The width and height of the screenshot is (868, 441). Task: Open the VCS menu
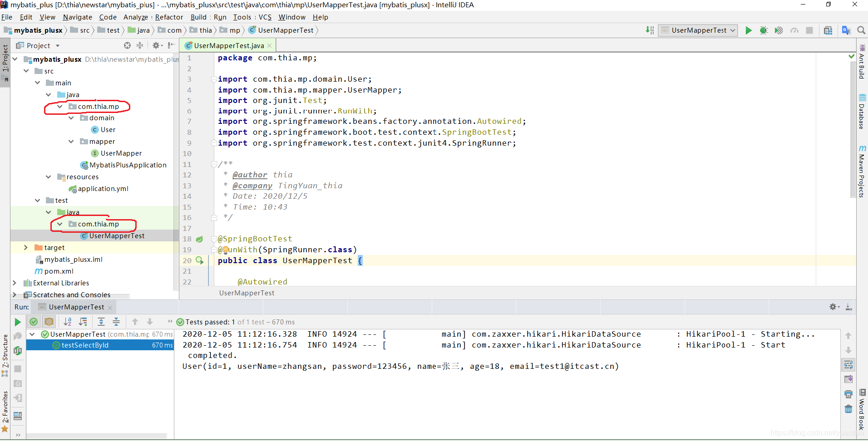265,17
